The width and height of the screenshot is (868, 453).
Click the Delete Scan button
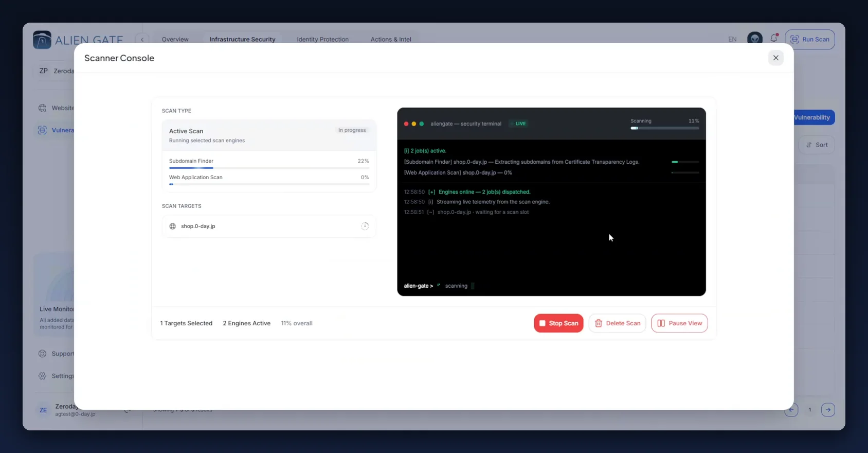(617, 323)
